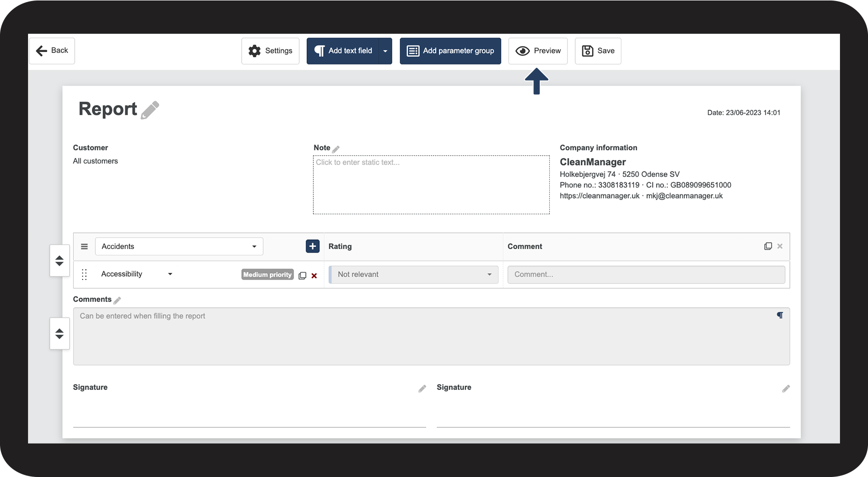Image resolution: width=868 pixels, height=477 pixels.
Task: Duplicate the parameter group via copy icon
Action: coord(768,246)
